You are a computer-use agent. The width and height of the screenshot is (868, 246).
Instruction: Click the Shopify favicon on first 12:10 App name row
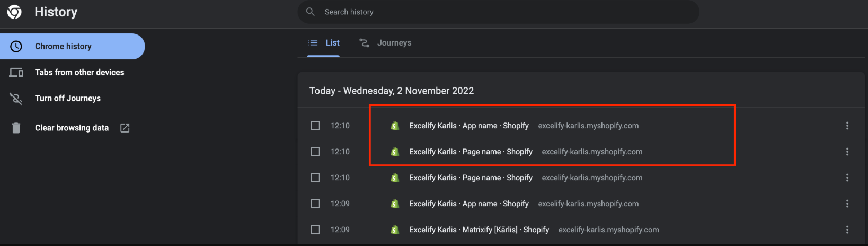tap(395, 126)
